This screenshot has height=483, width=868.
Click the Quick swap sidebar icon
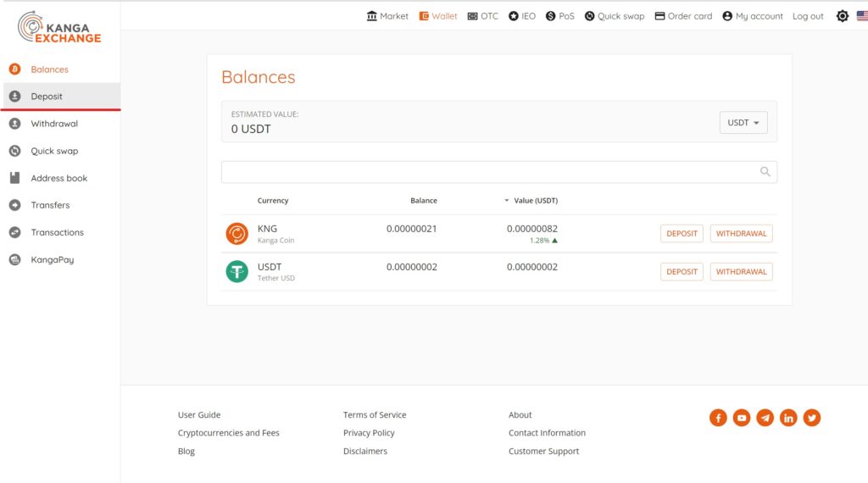(x=15, y=151)
